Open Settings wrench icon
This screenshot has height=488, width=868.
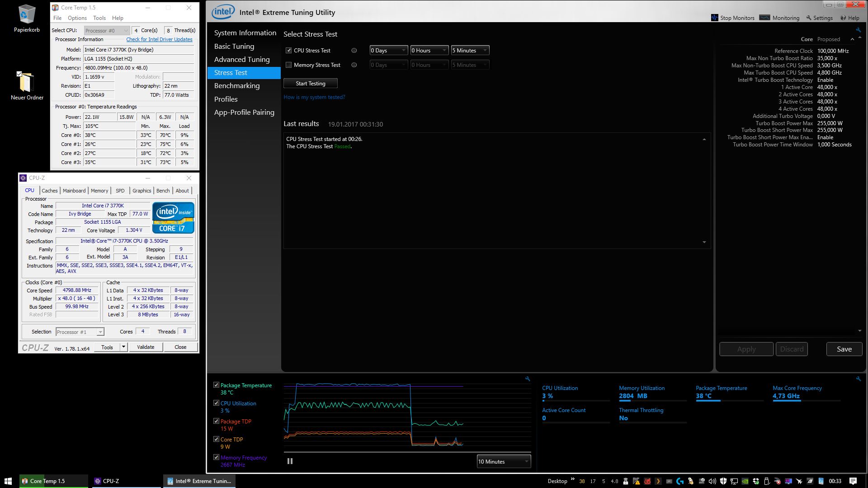[x=809, y=18]
